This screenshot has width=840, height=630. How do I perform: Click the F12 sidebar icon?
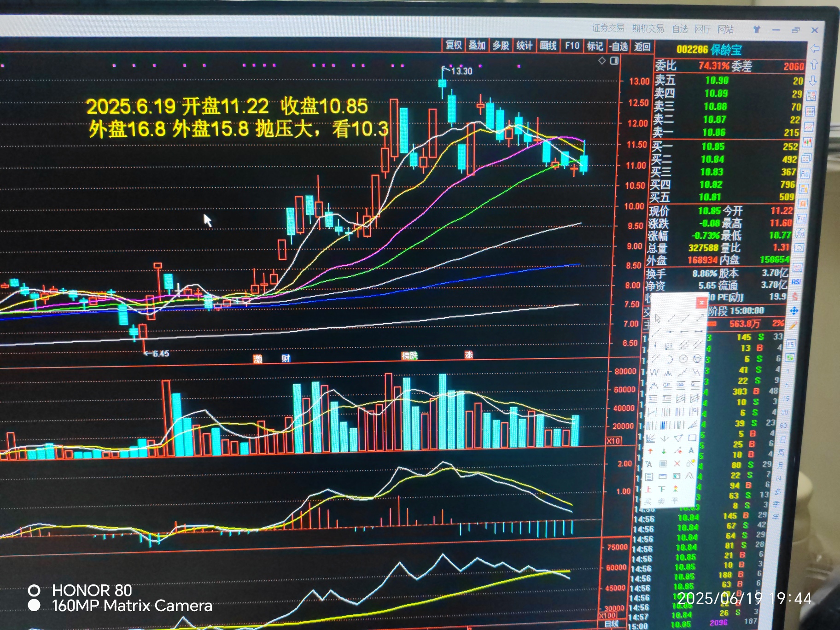[801, 219]
